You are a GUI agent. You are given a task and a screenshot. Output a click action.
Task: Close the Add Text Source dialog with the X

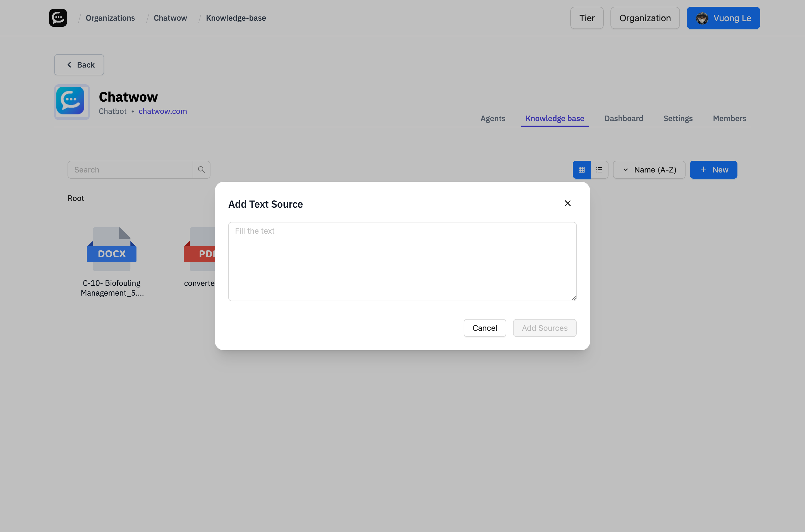click(567, 203)
